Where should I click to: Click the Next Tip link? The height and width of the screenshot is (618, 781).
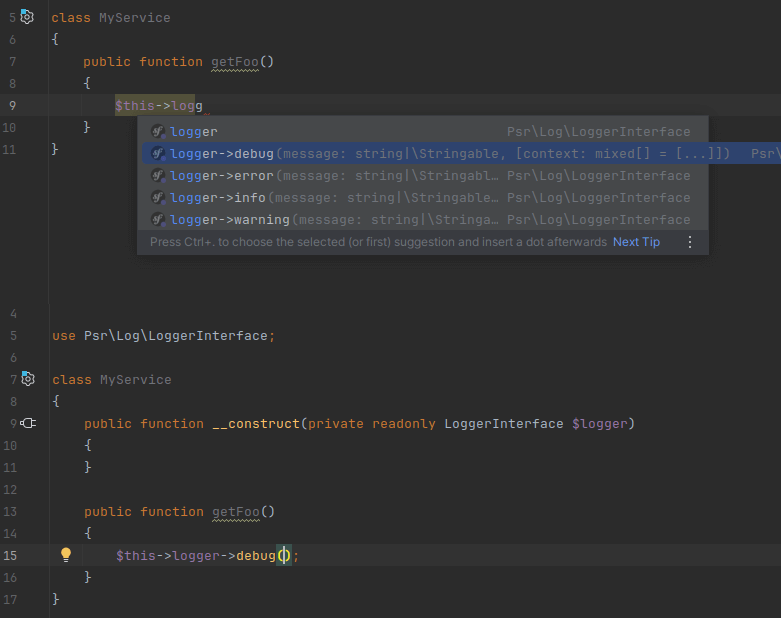636,242
